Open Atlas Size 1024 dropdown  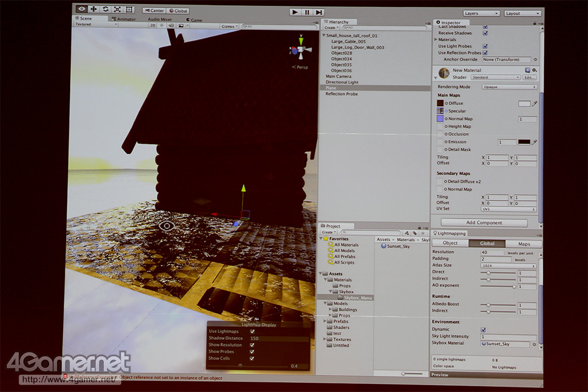508,266
